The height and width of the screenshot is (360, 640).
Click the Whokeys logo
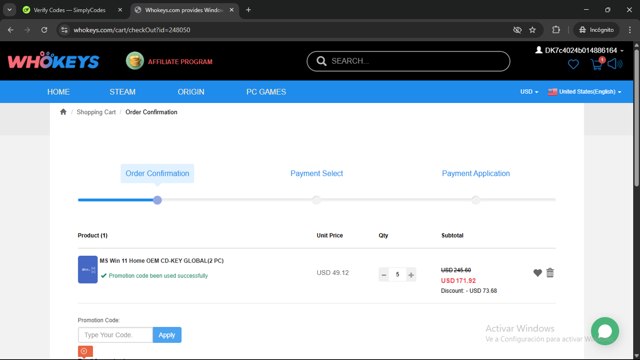coord(53,61)
